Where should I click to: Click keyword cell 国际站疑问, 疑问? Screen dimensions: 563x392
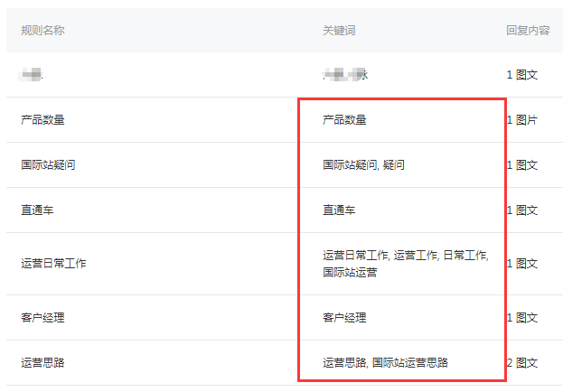pos(363,164)
